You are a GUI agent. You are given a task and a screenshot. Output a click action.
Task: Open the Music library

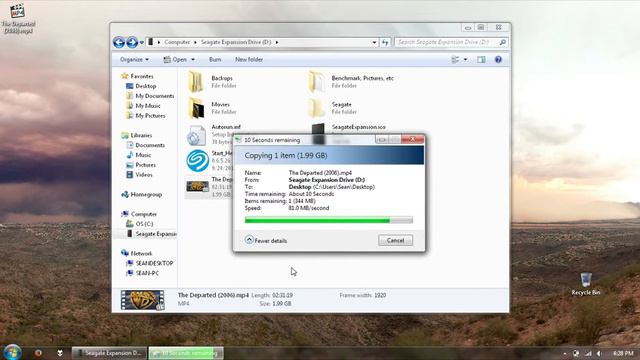[x=143, y=155]
